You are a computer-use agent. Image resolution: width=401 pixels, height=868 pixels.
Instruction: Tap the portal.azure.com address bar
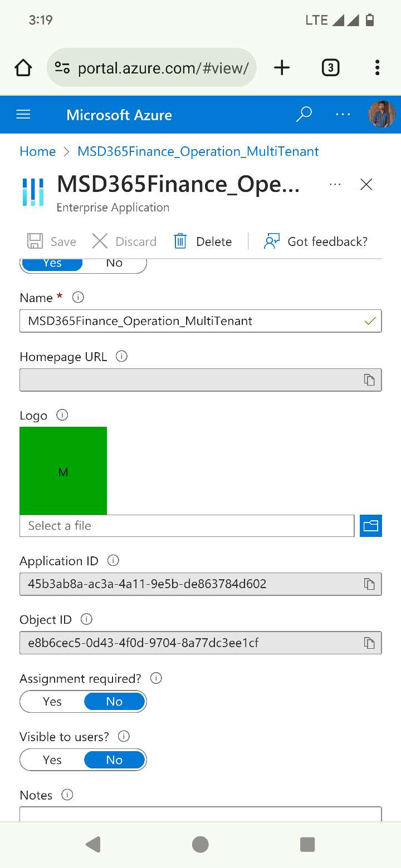click(151, 68)
